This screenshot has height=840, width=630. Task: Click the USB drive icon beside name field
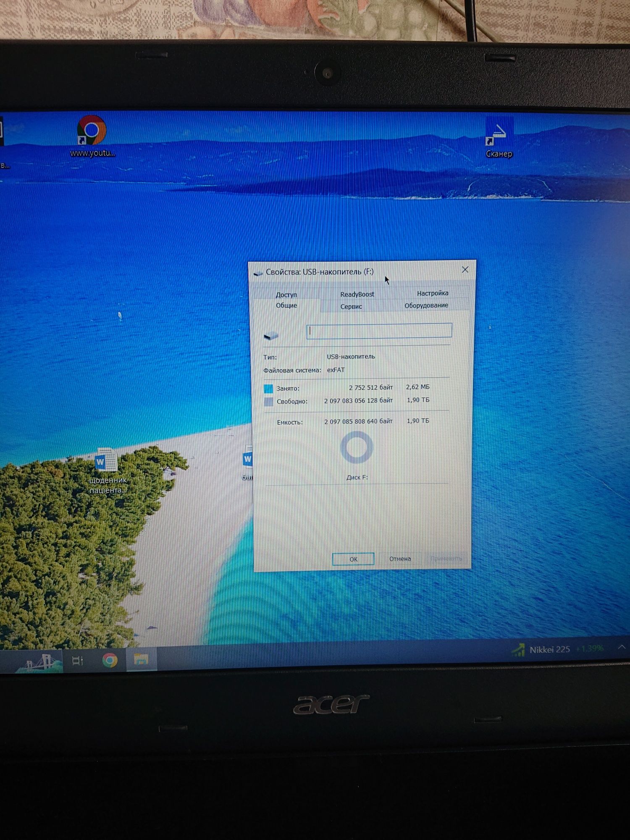(x=271, y=336)
